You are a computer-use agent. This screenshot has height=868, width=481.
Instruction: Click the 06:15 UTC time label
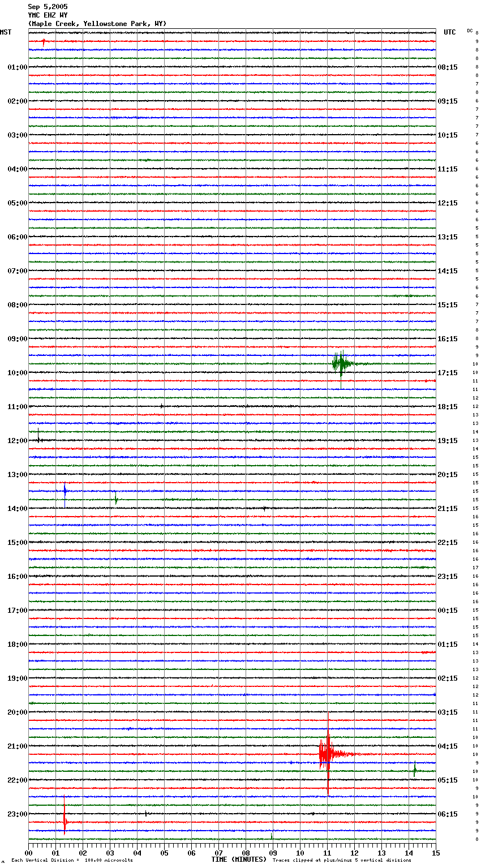coord(448,814)
